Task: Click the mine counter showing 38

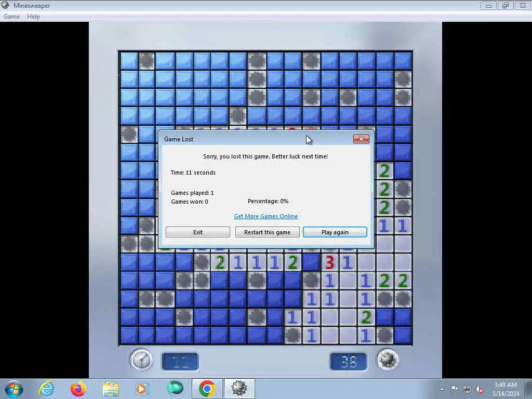Action: click(x=349, y=362)
